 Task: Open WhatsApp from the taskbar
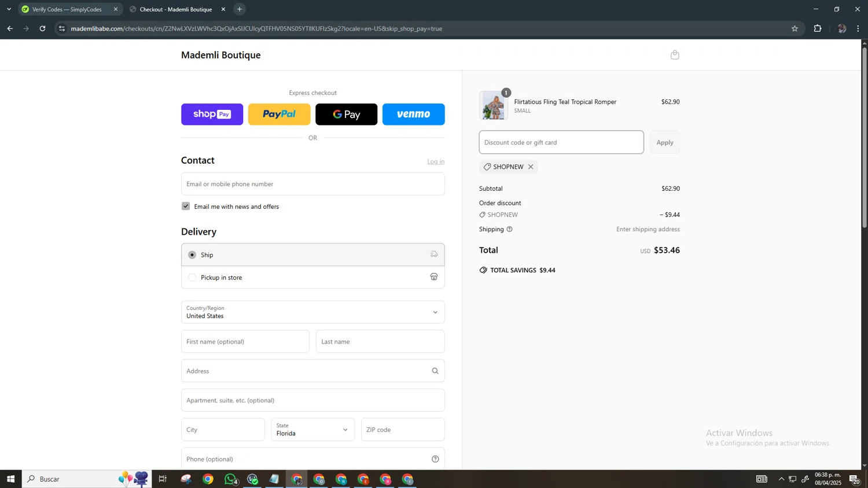coord(230,479)
